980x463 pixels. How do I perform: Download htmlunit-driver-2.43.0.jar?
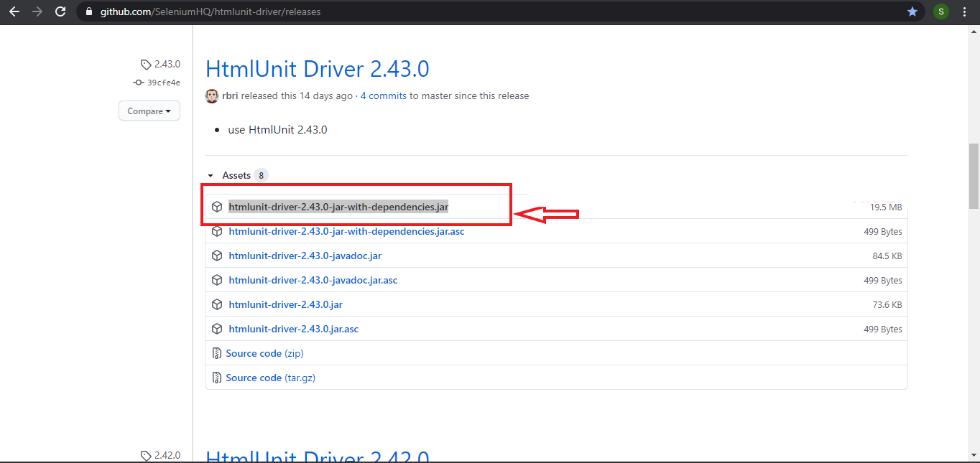pyautogui.click(x=285, y=304)
